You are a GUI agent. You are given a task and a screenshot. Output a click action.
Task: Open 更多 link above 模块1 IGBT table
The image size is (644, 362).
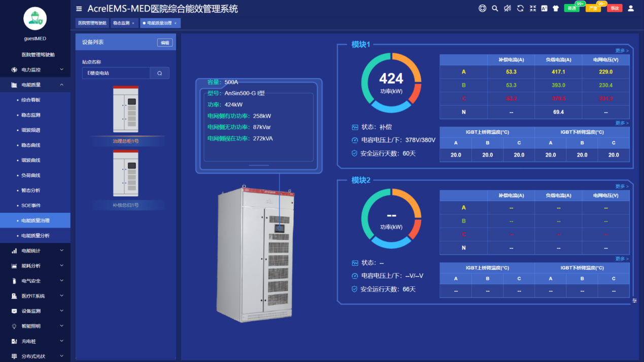pyautogui.click(x=622, y=123)
